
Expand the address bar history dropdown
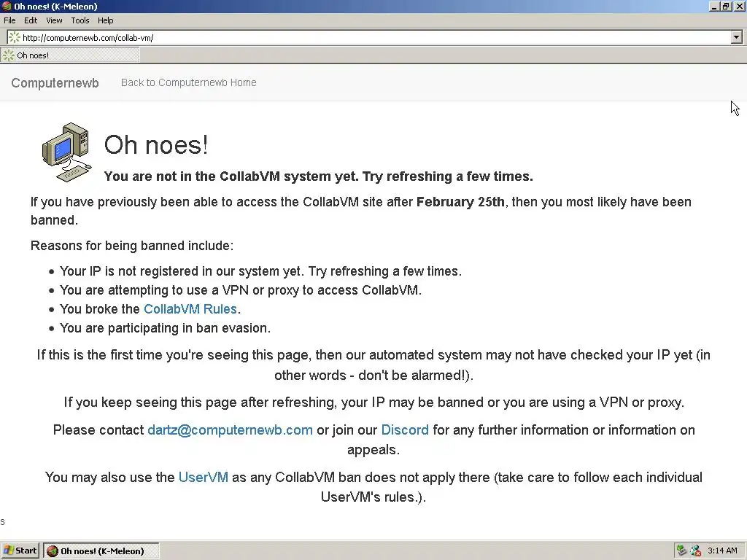coord(737,37)
